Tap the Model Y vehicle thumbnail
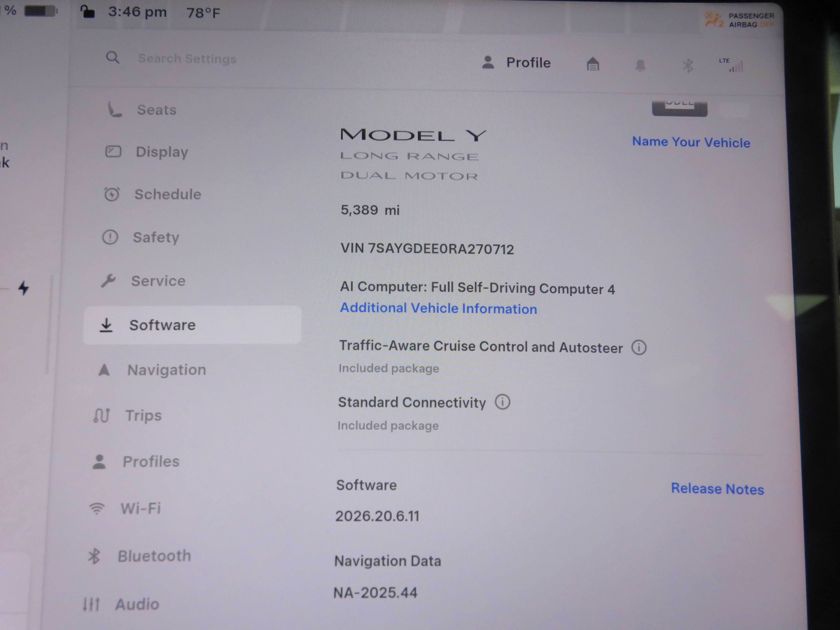The width and height of the screenshot is (840, 630). click(679, 109)
